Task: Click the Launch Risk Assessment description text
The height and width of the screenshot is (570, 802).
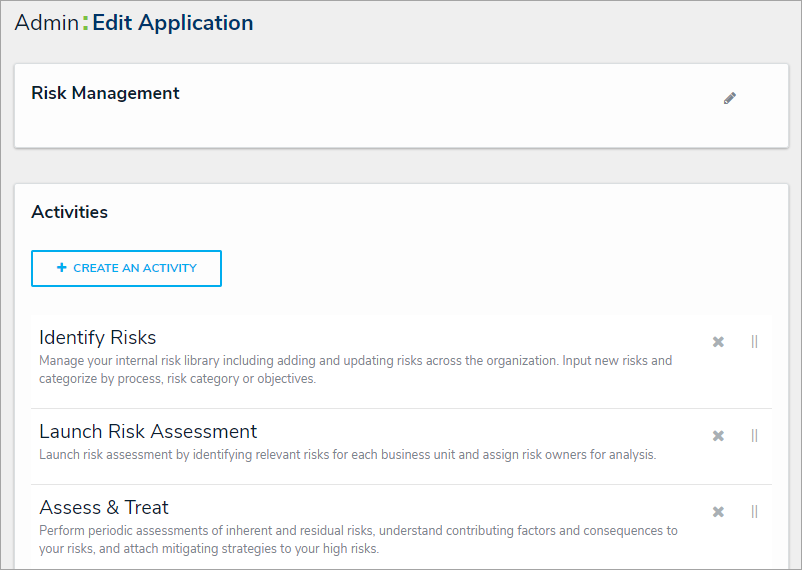Action: tap(347, 455)
